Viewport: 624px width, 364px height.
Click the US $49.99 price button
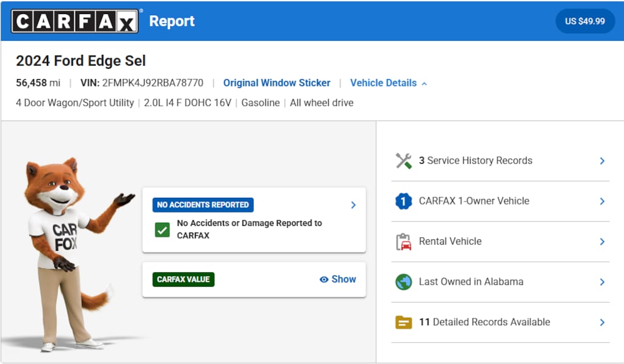click(585, 21)
